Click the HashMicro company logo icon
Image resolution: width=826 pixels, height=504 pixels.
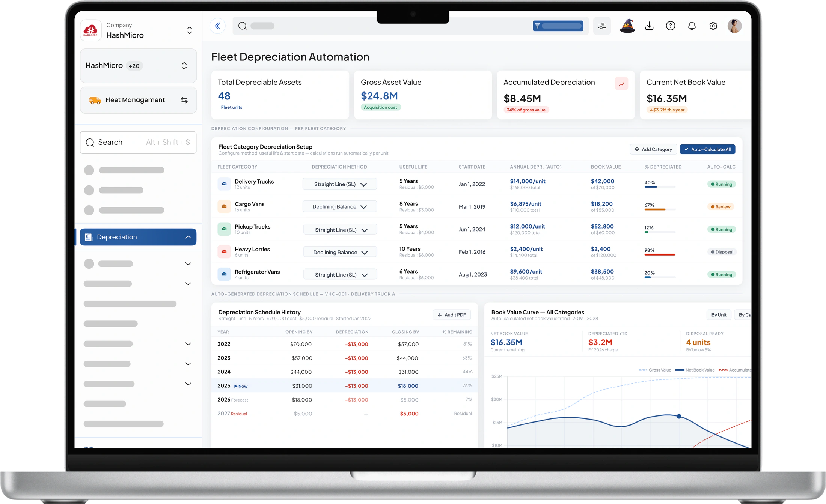click(x=90, y=30)
